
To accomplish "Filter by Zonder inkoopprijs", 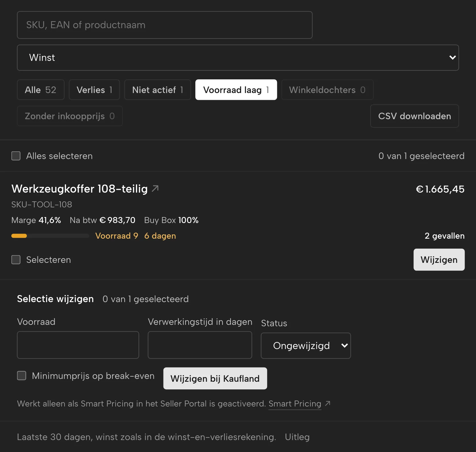I will [x=70, y=116].
